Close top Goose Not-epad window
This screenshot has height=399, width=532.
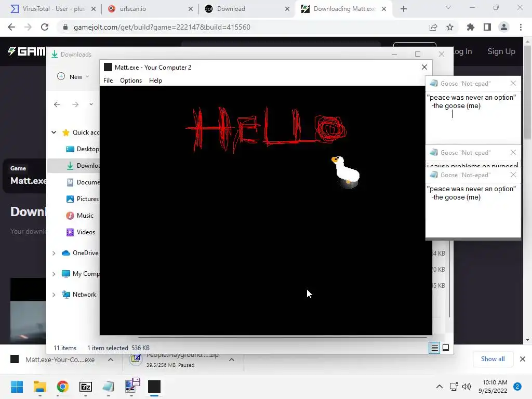point(513,84)
